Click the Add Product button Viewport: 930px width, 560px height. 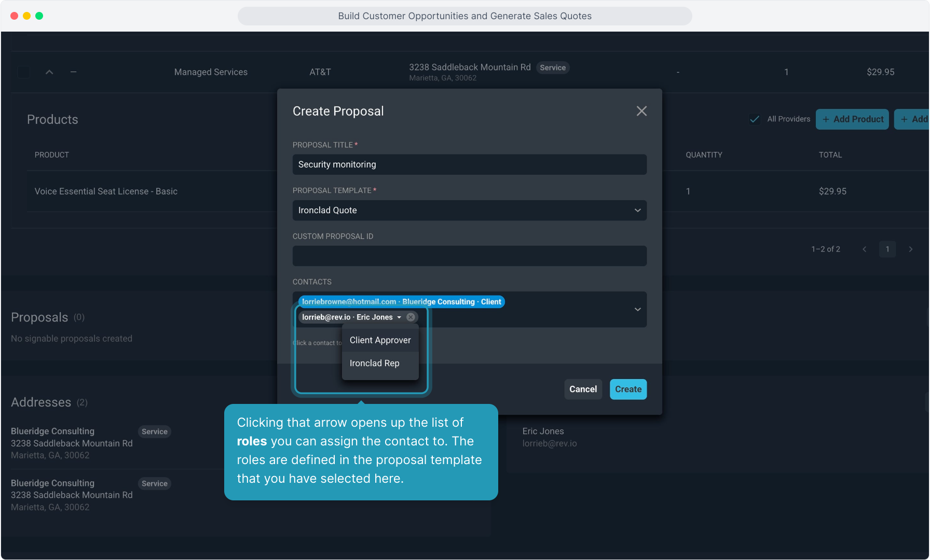[852, 119]
